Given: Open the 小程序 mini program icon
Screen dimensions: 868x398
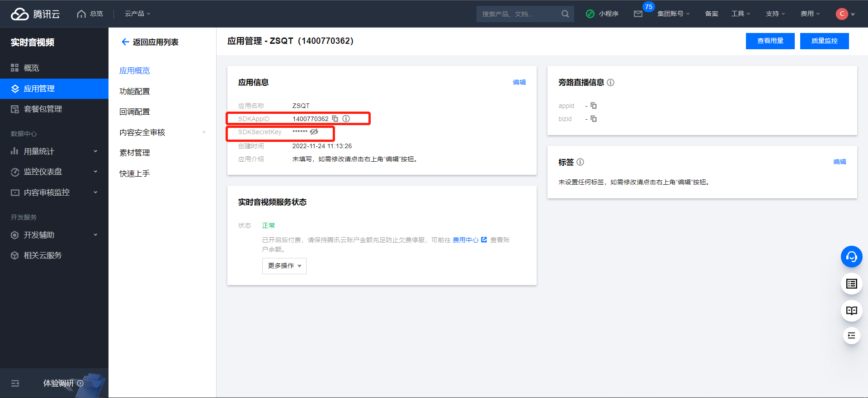Looking at the screenshot, I should [x=590, y=14].
